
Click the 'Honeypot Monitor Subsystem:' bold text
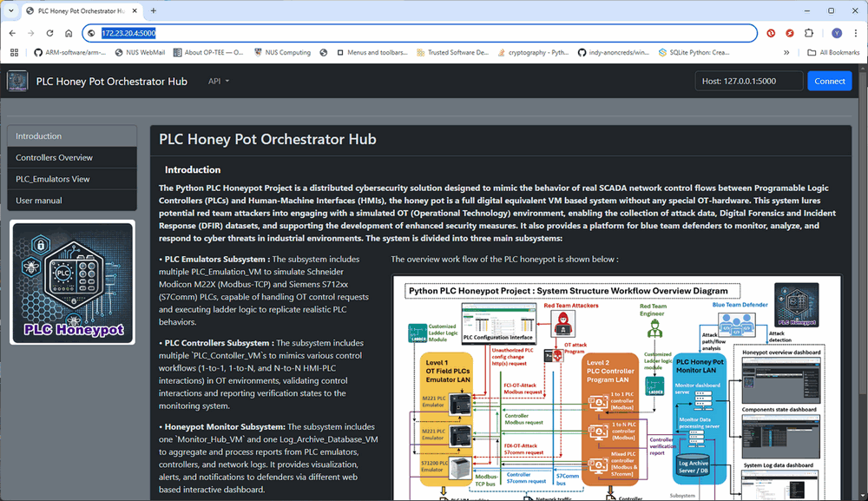[x=225, y=427]
